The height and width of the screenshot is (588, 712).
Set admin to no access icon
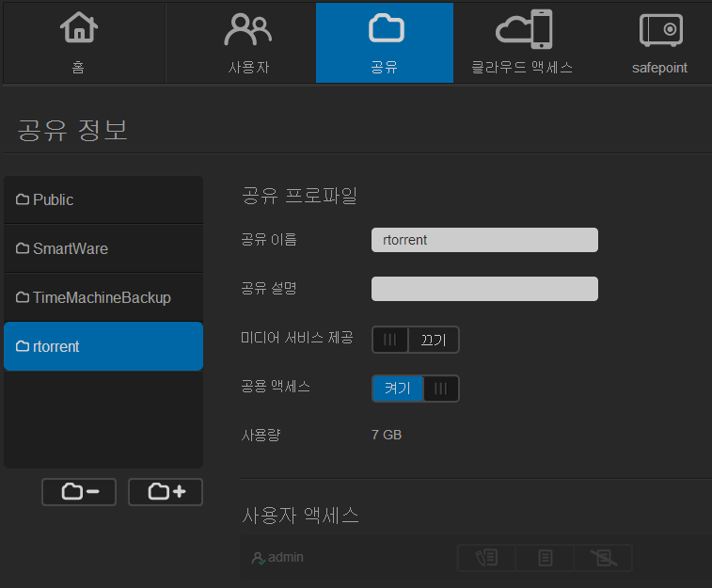(603, 558)
